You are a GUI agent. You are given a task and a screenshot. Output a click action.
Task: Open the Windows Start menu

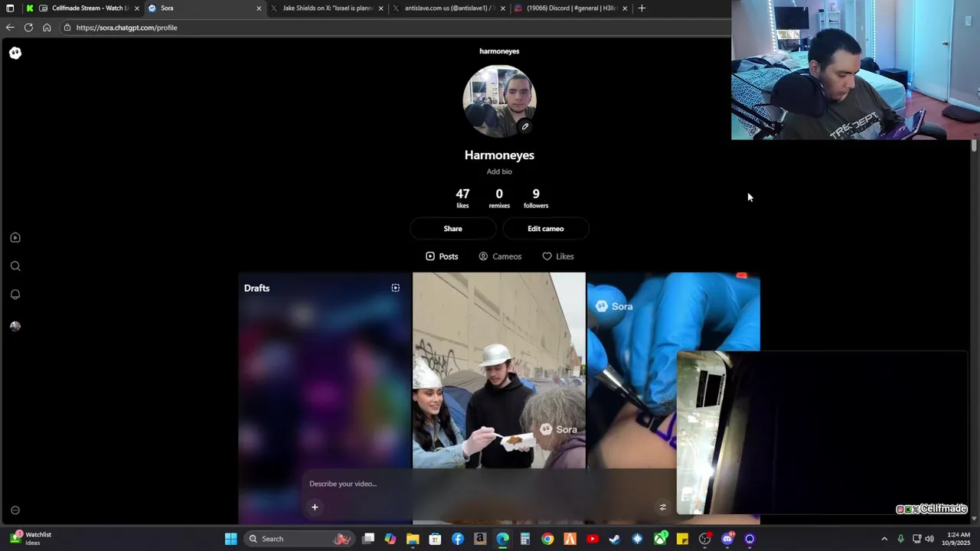230,539
